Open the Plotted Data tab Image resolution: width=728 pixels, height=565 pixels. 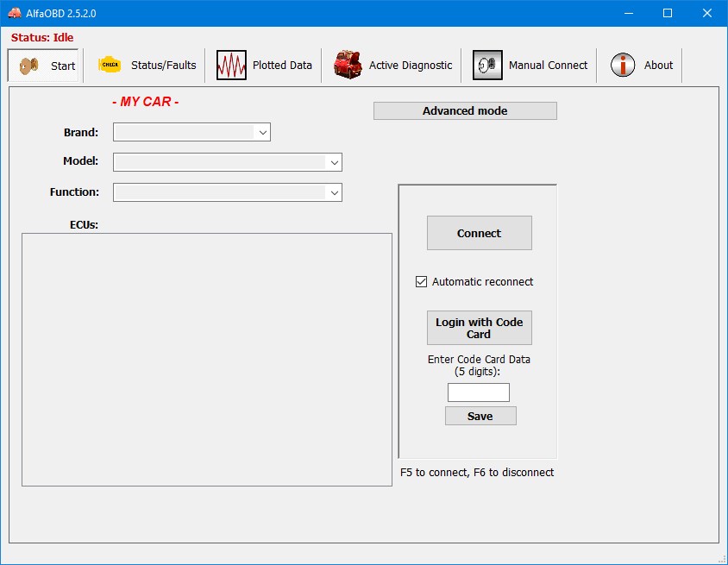264,65
